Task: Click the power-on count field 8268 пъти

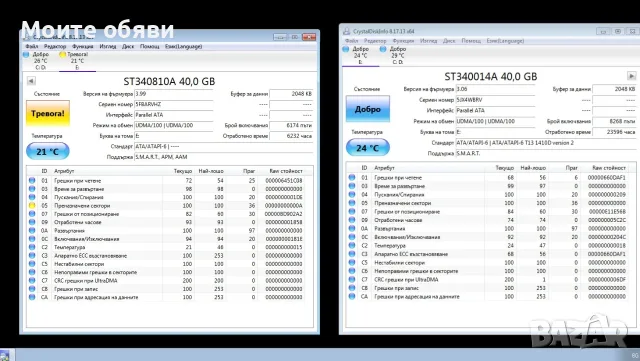Action: (614, 121)
